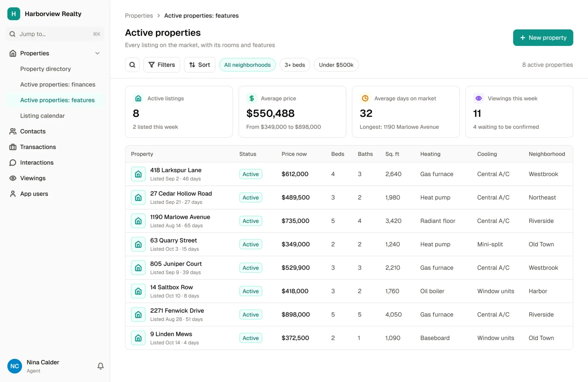Click the NC user avatar
This screenshot has height=382, width=588.
coord(15,366)
